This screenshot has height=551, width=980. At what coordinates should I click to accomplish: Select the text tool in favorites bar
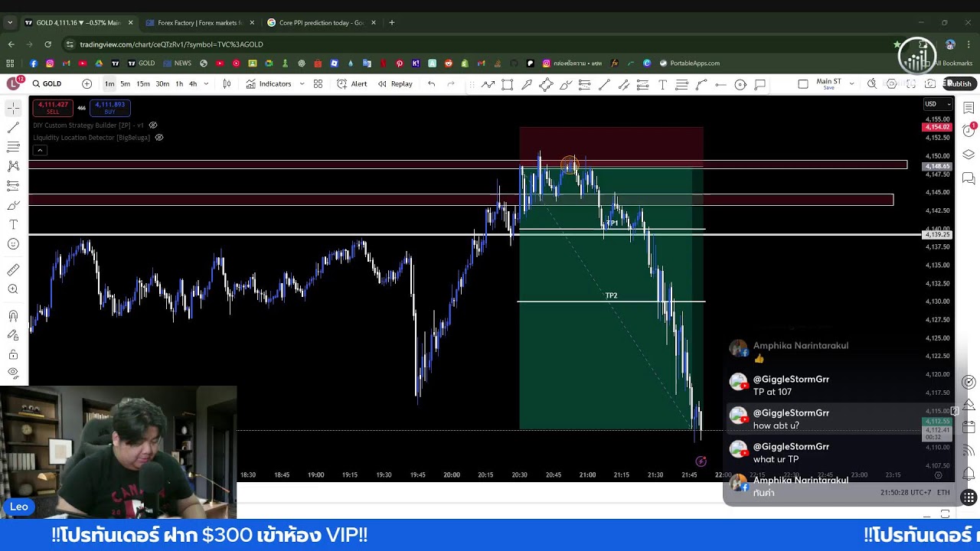tap(662, 84)
